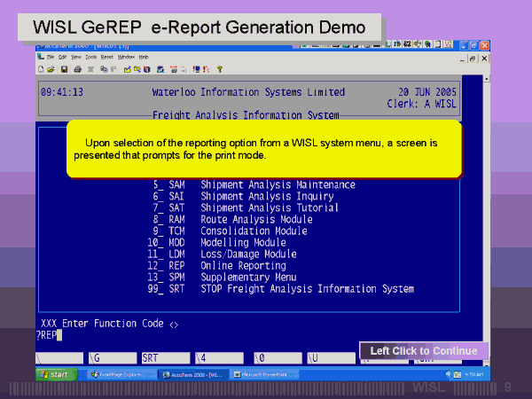
Task: Switch to Microsoft PowerPoint taskbar button
Action: pos(263,375)
